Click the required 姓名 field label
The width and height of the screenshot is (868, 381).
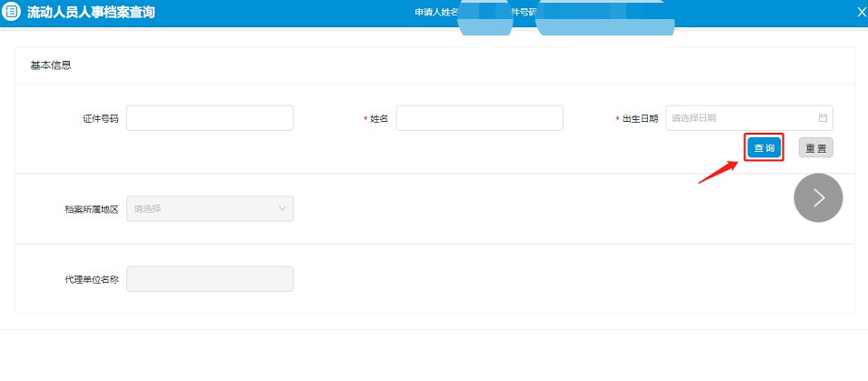point(379,119)
